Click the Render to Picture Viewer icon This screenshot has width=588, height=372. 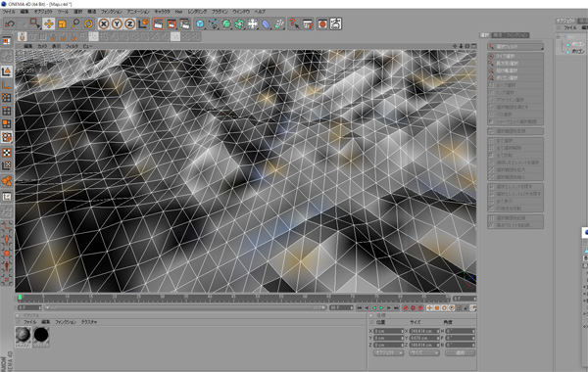coord(171,23)
